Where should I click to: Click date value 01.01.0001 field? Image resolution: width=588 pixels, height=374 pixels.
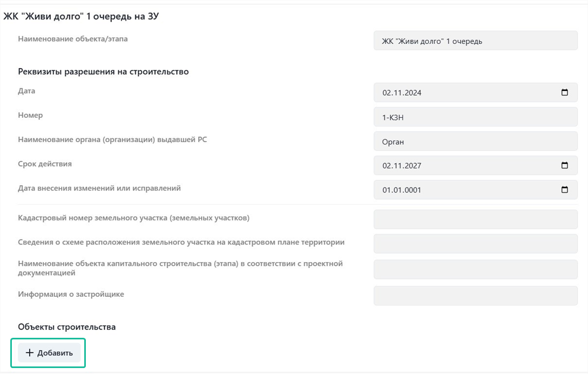click(476, 190)
